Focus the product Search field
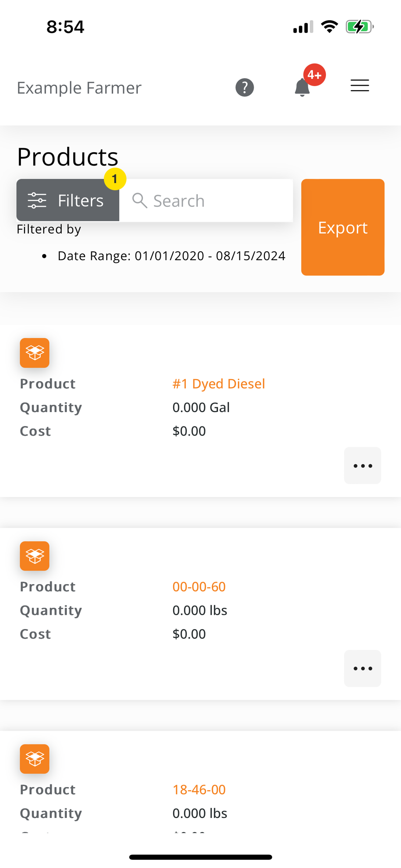Viewport: 401px width, 868px height. [x=215, y=201]
